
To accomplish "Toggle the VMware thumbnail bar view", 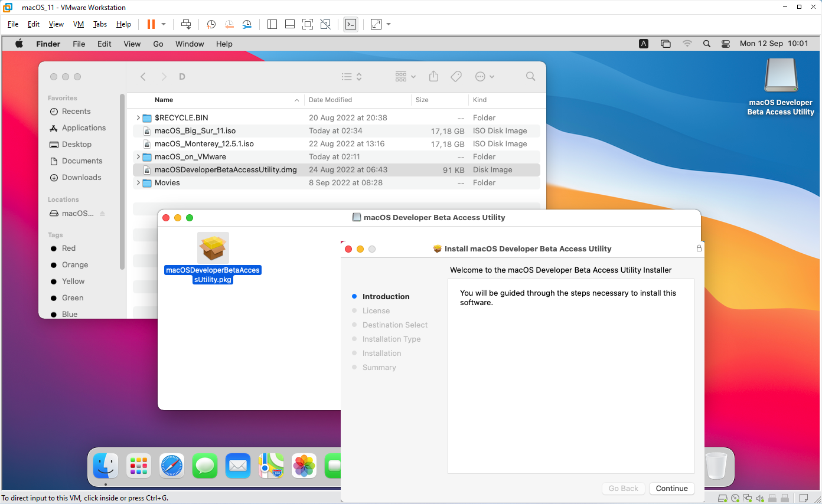I will [x=290, y=24].
